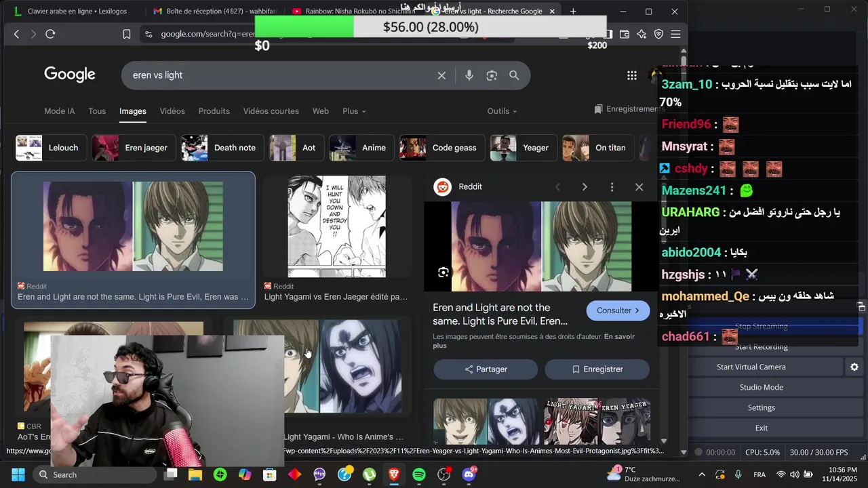Filter results by On titan chip
The width and height of the screenshot is (868, 488).
pyautogui.click(x=597, y=148)
